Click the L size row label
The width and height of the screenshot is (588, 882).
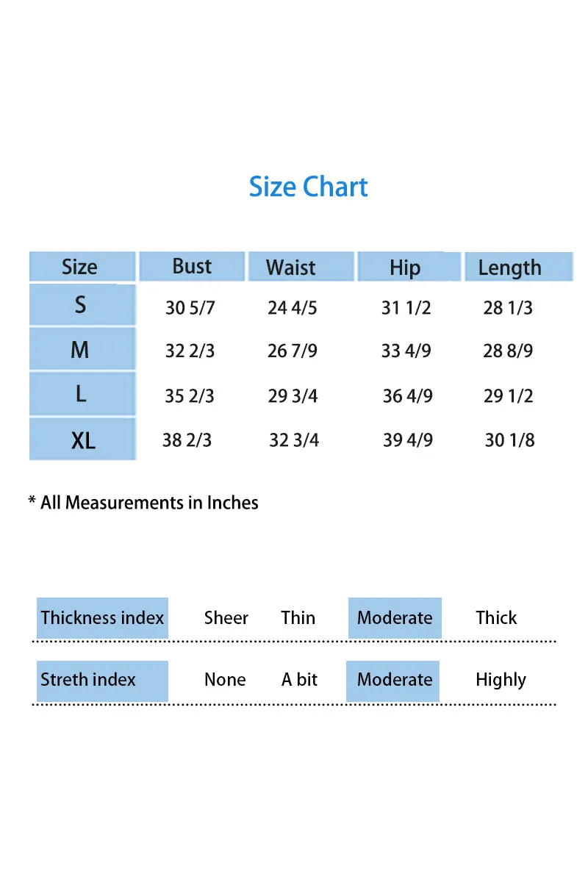point(82,394)
